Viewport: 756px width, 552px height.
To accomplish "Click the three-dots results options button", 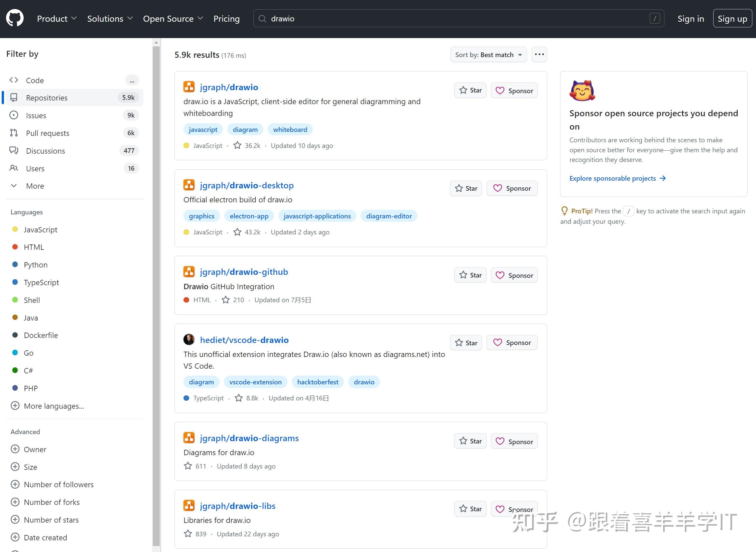I will click(539, 54).
